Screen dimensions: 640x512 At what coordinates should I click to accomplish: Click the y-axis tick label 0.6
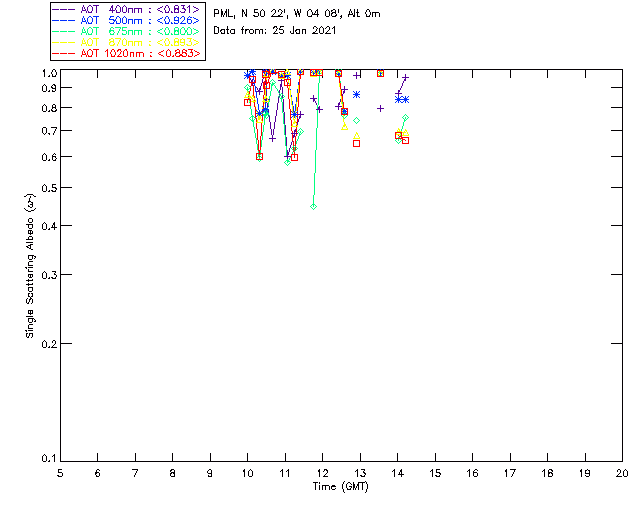pyautogui.click(x=49, y=157)
